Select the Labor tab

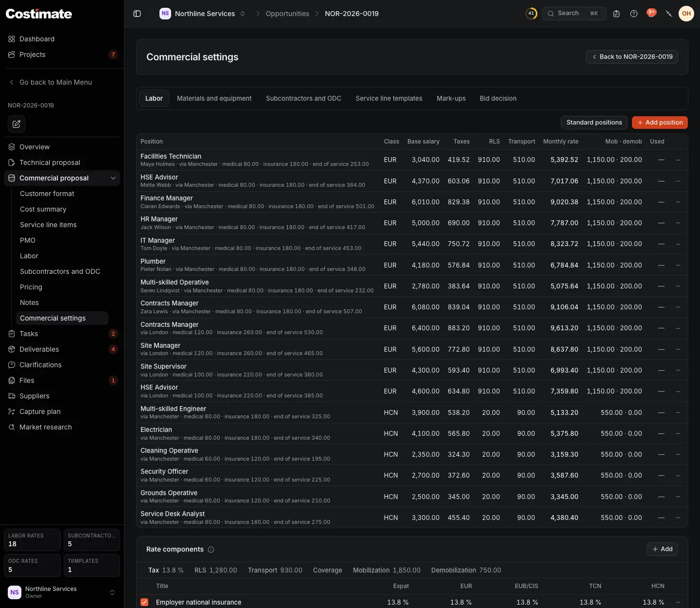tap(154, 98)
